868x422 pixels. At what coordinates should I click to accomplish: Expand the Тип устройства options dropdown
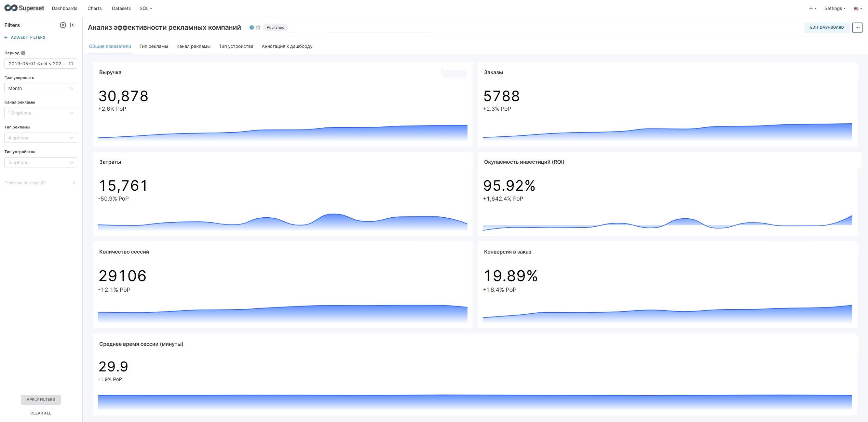pyautogui.click(x=41, y=162)
